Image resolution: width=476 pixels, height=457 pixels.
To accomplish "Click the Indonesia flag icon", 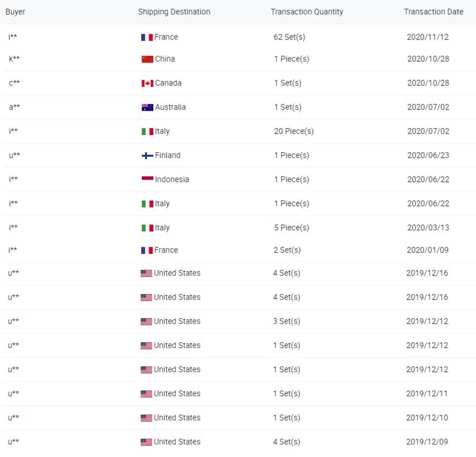I will coord(147,179).
